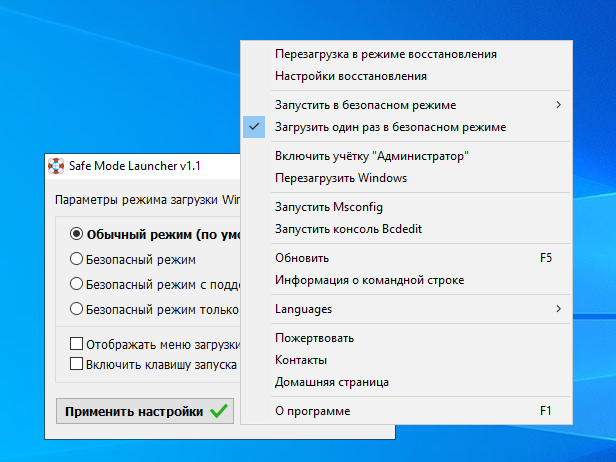
Task: Expand Запустить в безопасном режиме submenu arrow
Action: coord(558,105)
